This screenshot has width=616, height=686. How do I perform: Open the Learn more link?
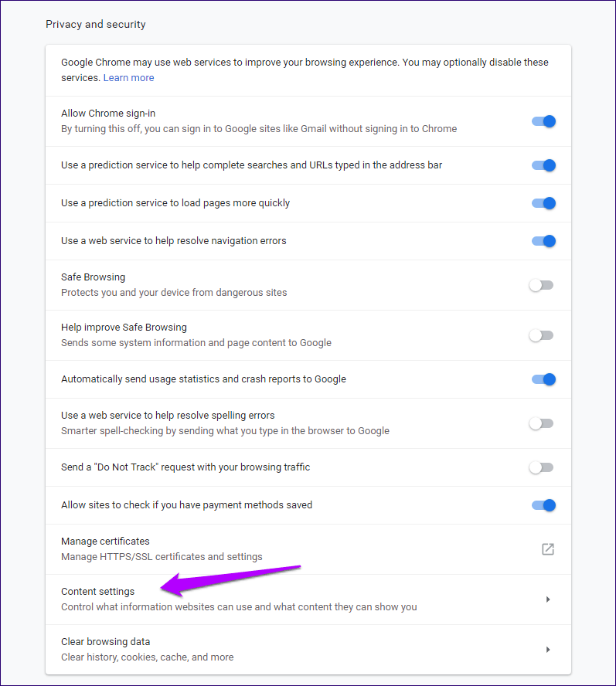128,78
